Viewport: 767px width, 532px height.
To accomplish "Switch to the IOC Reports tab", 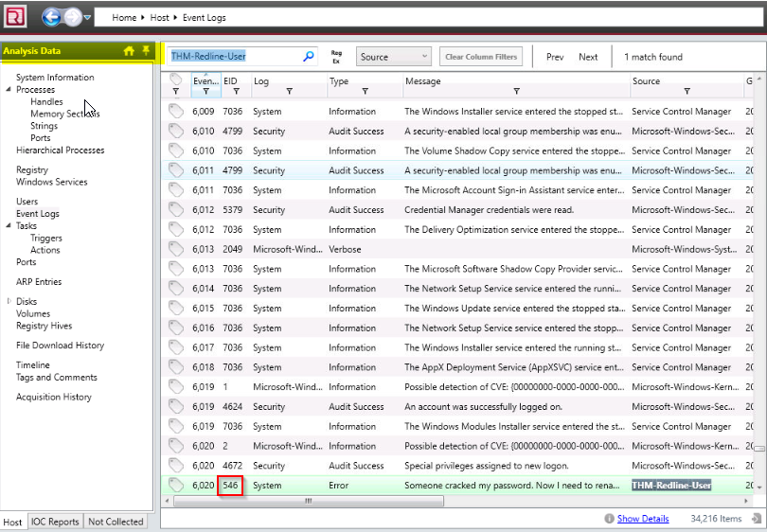I will point(55,522).
